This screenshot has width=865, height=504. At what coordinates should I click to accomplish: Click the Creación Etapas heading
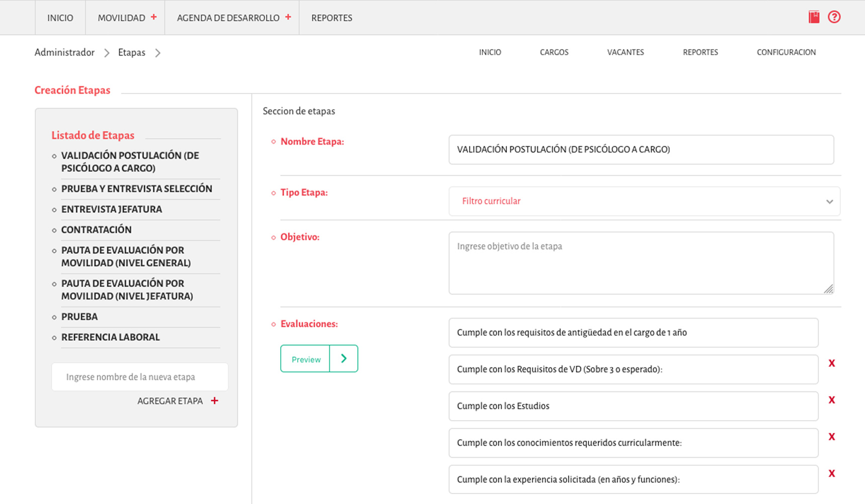tap(72, 90)
